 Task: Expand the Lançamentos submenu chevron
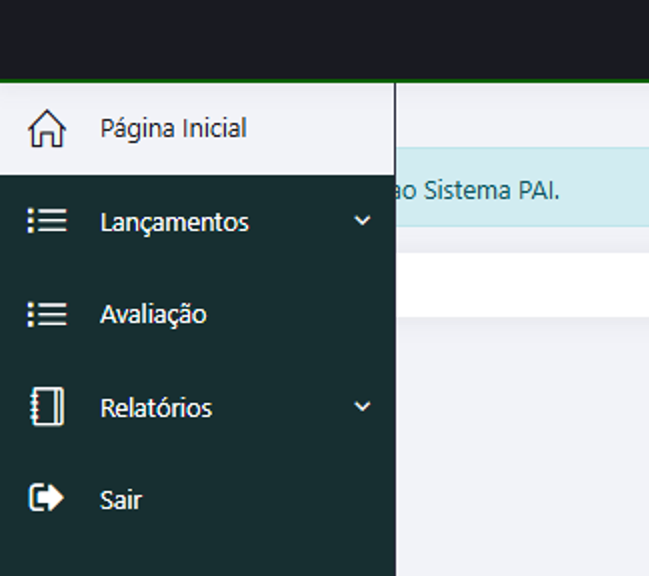[x=362, y=221]
